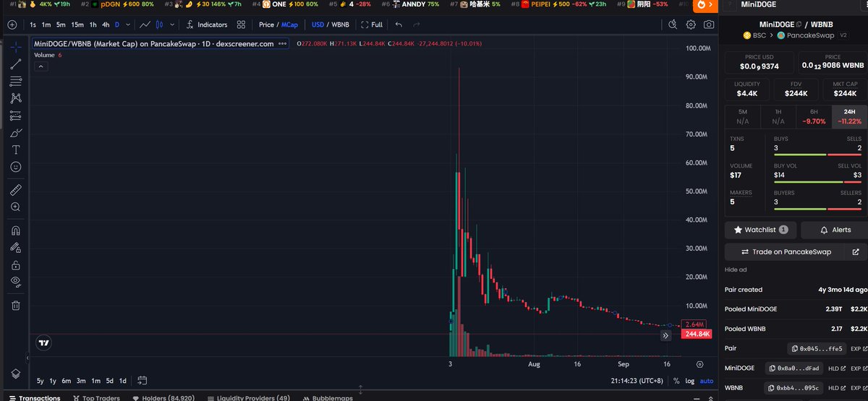Set date range to 6m

67,381
